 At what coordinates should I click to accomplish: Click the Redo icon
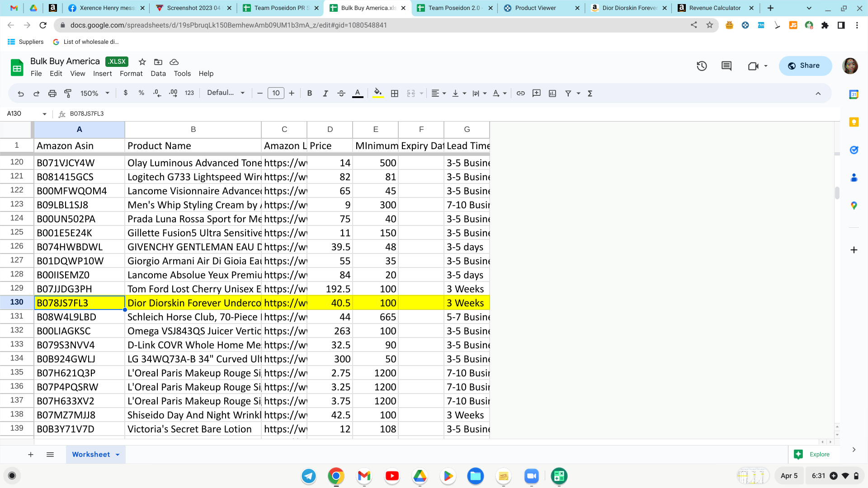pyautogui.click(x=37, y=94)
